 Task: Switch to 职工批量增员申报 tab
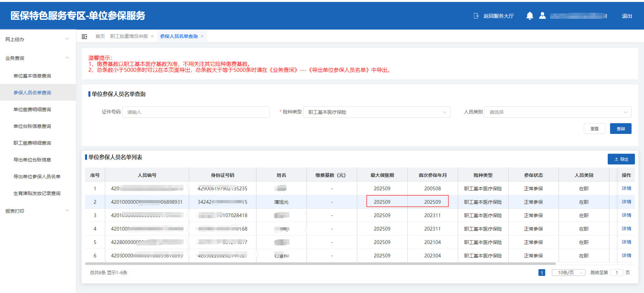(x=129, y=36)
